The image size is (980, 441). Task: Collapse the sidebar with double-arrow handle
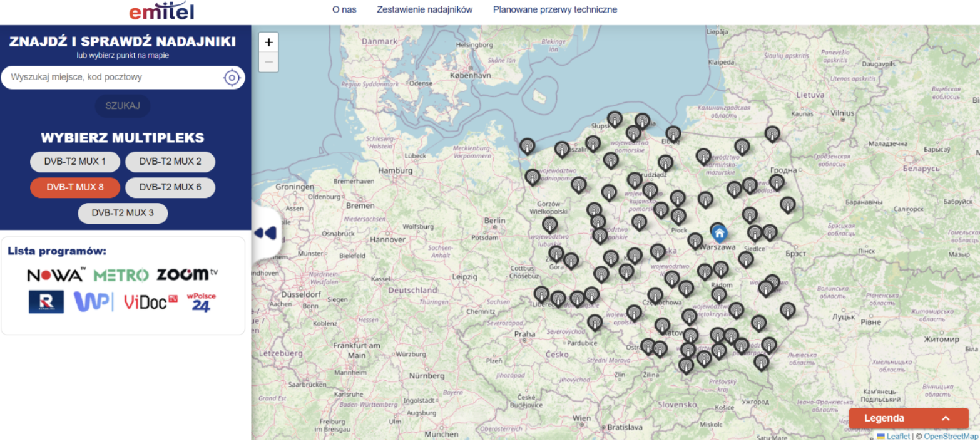point(265,233)
